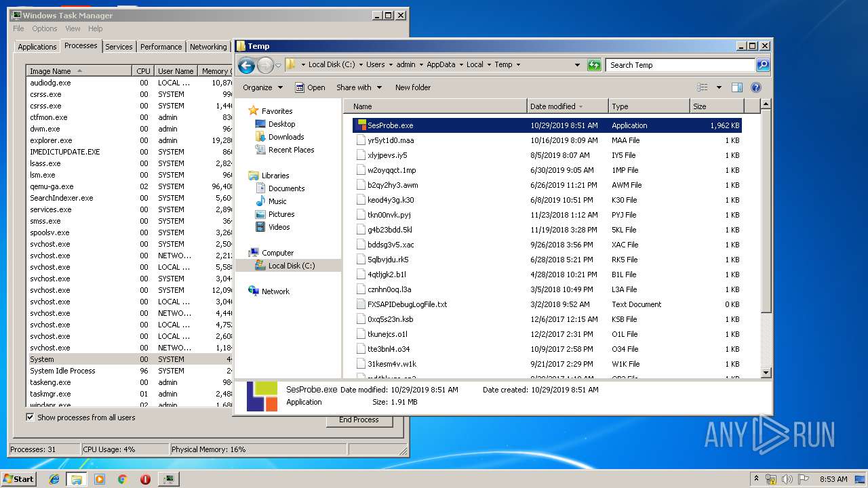Select System Idle Process row
The height and width of the screenshot is (488, 868).
point(130,371)
